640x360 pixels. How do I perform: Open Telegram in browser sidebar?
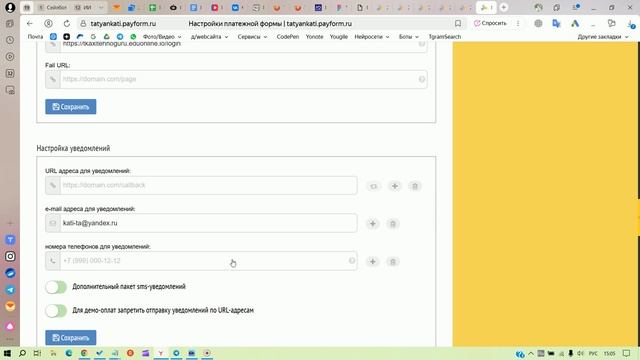pos(10,290)
